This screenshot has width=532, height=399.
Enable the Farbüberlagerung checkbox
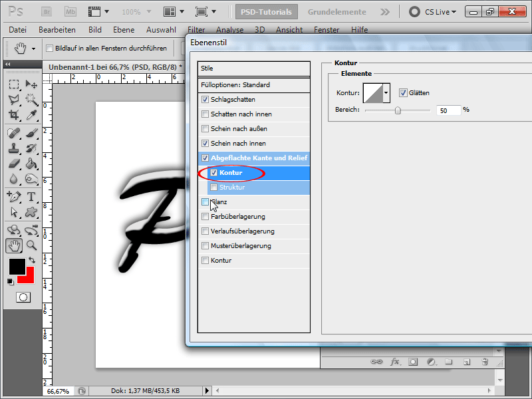205,217
